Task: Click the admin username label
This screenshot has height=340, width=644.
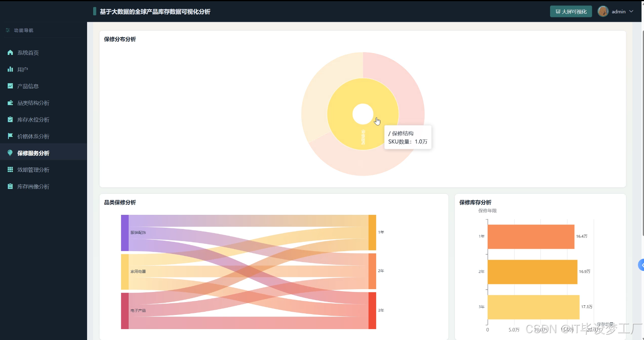Action: 619,12
